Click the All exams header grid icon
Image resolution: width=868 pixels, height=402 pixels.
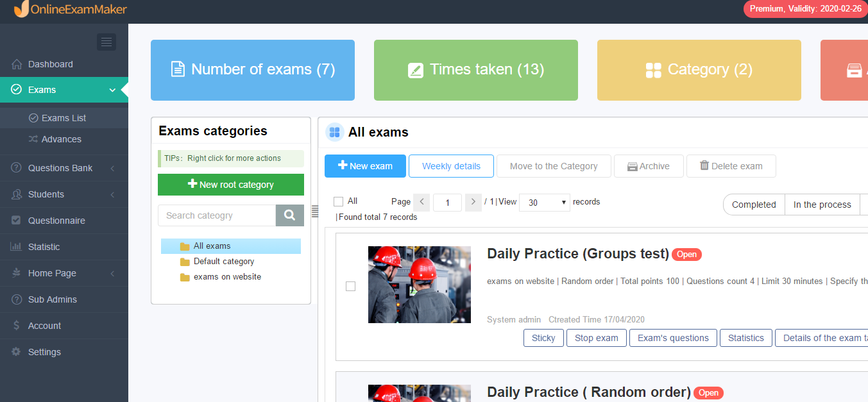click(x=335, y=133)
